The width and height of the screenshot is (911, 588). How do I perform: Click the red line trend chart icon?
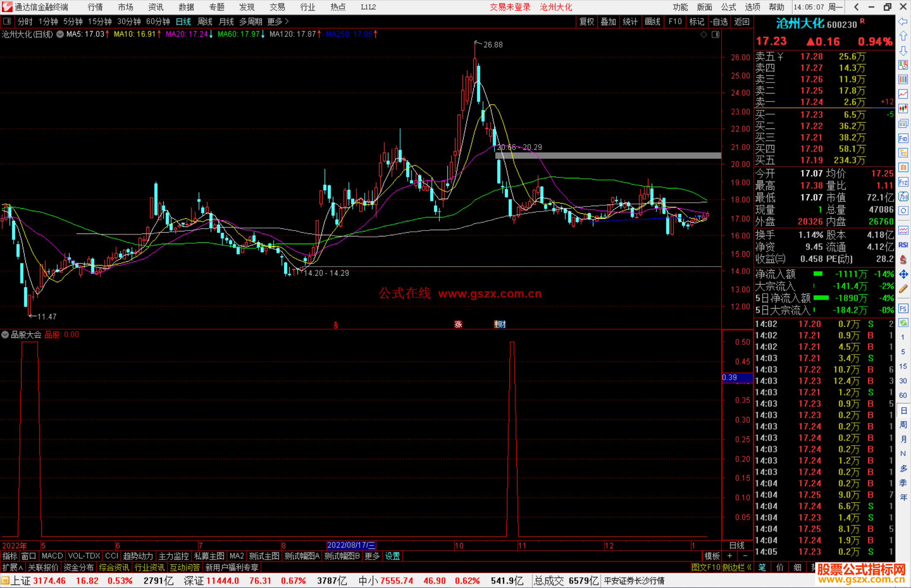click(903, 94)
